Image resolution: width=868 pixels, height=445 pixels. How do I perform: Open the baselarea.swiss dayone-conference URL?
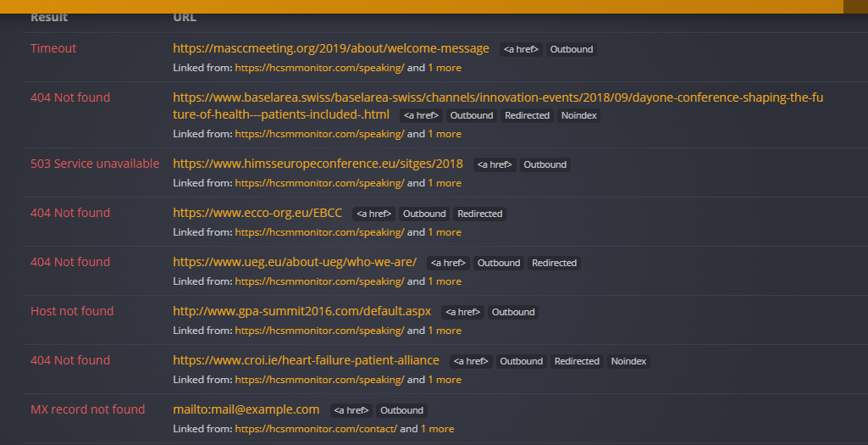click(x=497, y=97)
